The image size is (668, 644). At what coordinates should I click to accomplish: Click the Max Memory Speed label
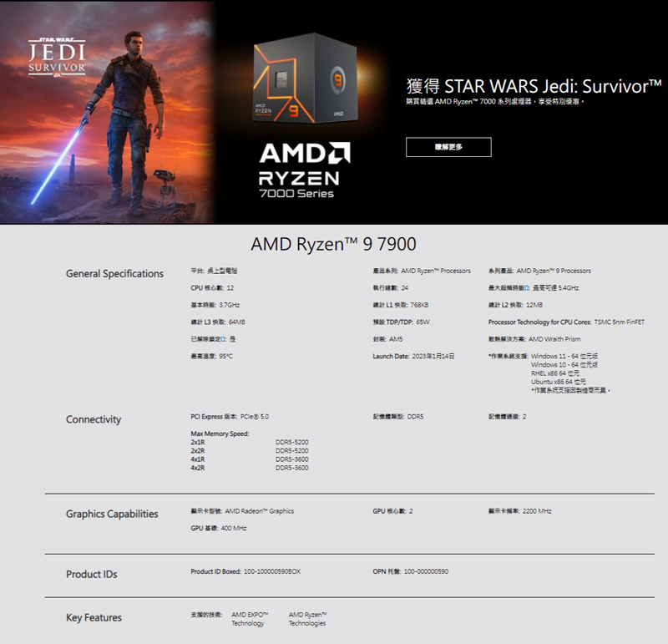pyautogui.click(x=220, y=434)
